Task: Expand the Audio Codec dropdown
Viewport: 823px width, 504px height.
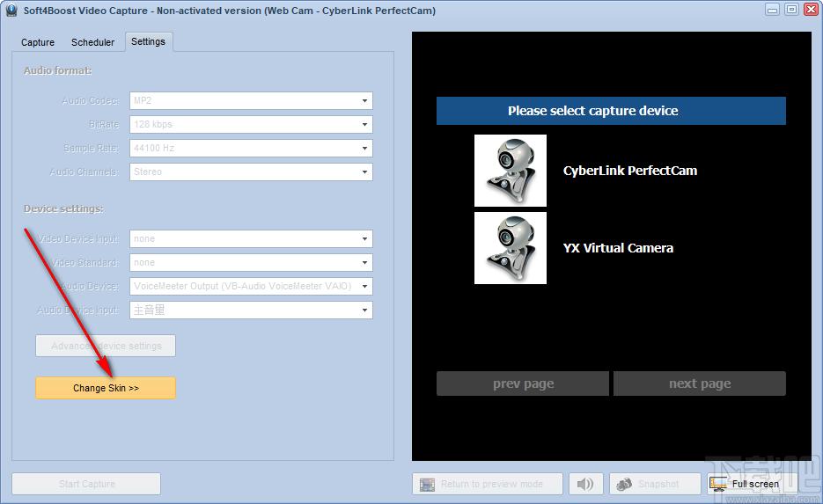Action: (251, 100)
